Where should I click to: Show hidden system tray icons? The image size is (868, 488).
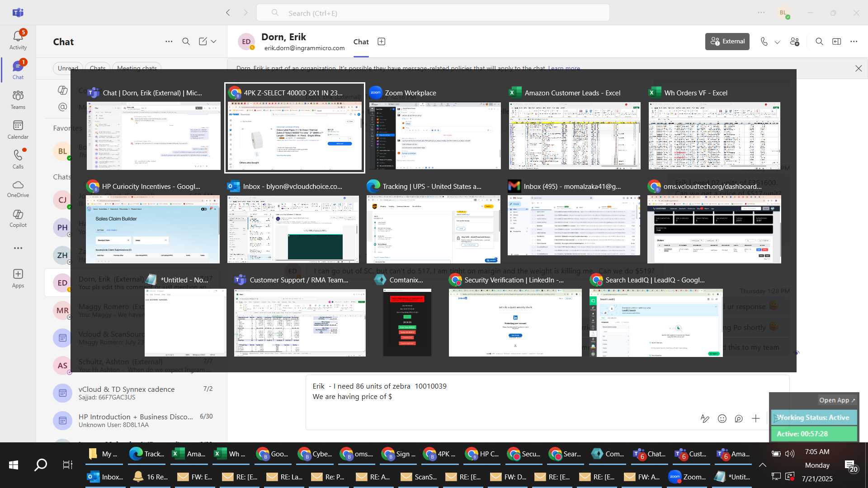point(762,465)
